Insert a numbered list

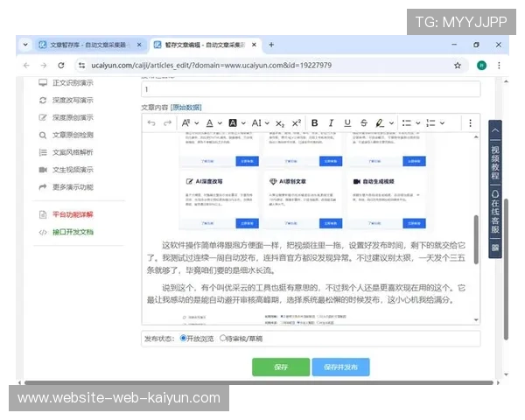430,123
